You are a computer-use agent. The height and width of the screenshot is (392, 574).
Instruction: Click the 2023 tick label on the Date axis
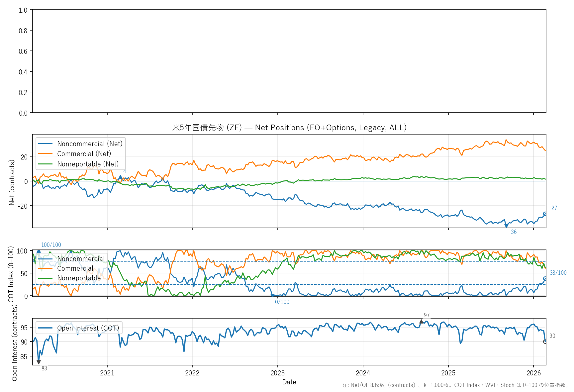(x=277, y=373)
